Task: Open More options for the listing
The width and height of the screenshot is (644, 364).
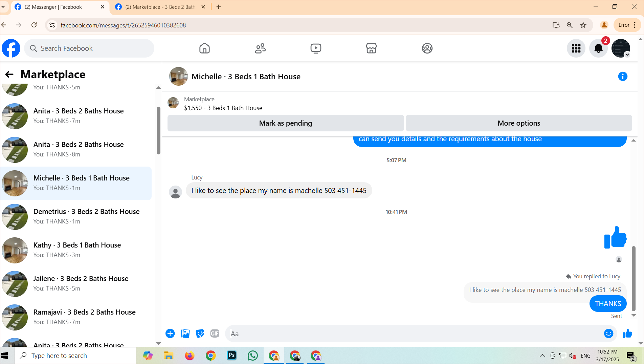Action: click(x=519, y=123)
